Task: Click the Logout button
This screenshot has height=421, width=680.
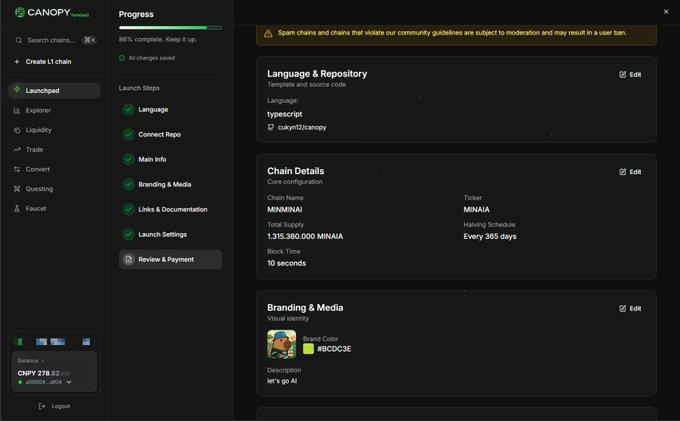Action: pos(54,406)
